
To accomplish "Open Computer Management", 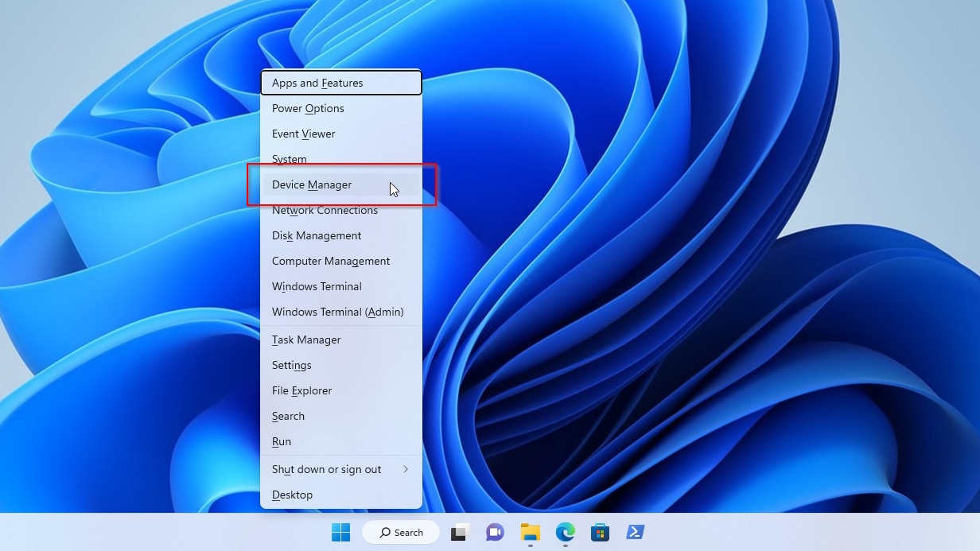I will coord(330,261).
